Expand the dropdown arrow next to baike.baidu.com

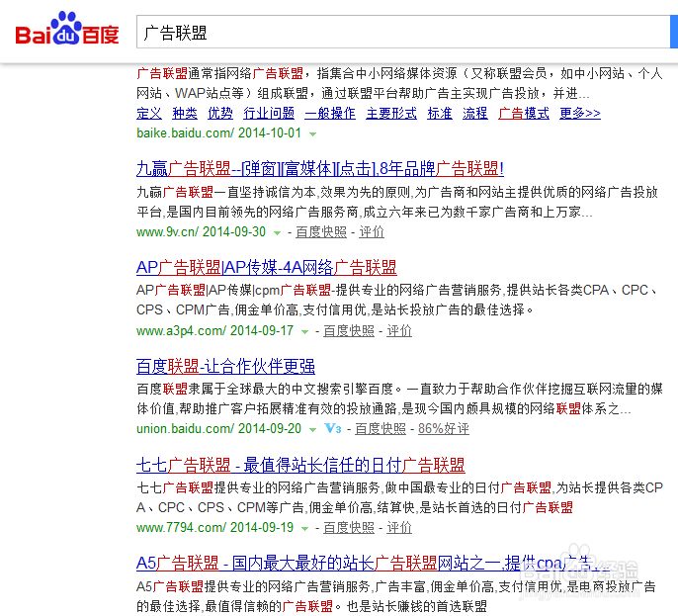tap(313, 134)
